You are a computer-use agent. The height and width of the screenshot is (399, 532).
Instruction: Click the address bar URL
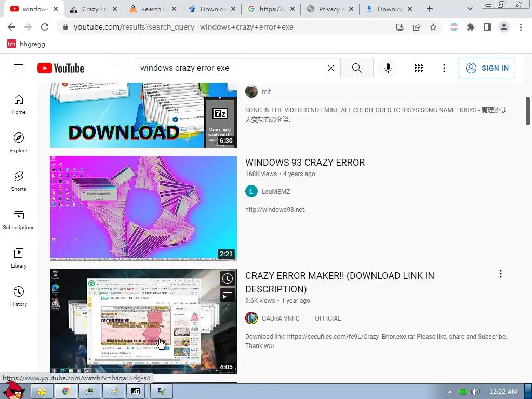point(183,27)
